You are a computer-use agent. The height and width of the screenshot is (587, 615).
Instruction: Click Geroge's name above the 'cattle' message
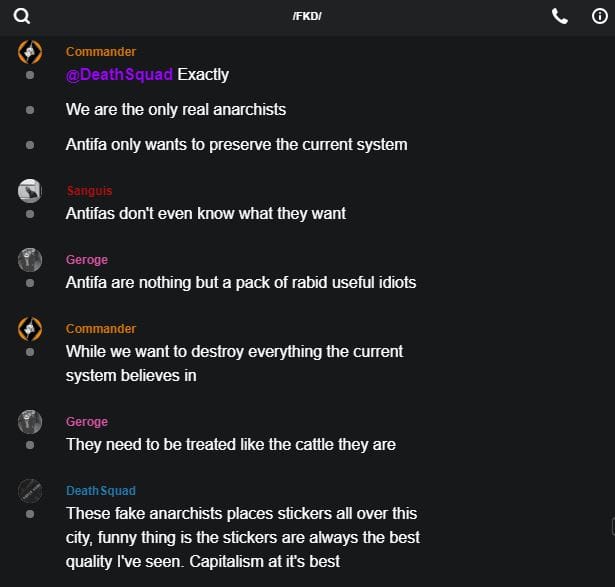click(87, 422)
